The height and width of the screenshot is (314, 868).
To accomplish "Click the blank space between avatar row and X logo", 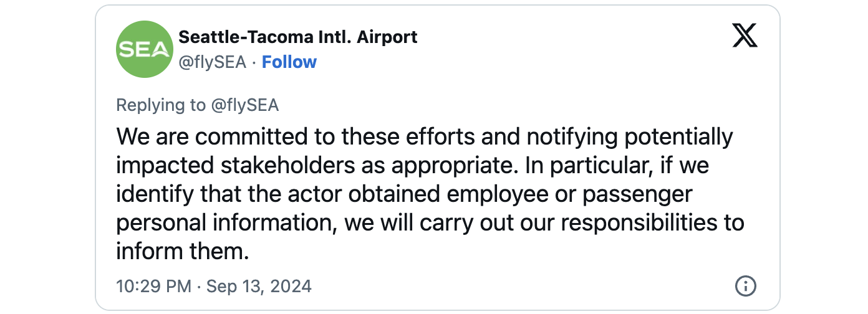I will [x=574, y=50].
